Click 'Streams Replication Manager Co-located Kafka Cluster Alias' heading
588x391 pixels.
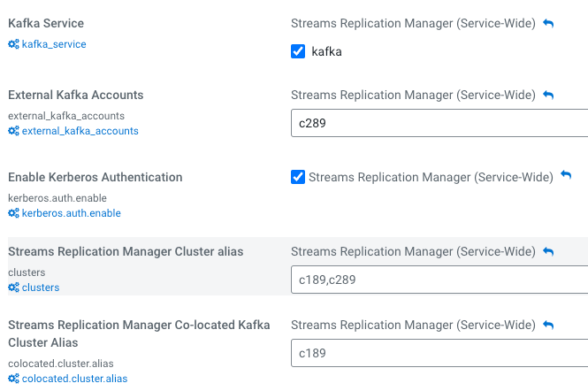pos(139,333)
